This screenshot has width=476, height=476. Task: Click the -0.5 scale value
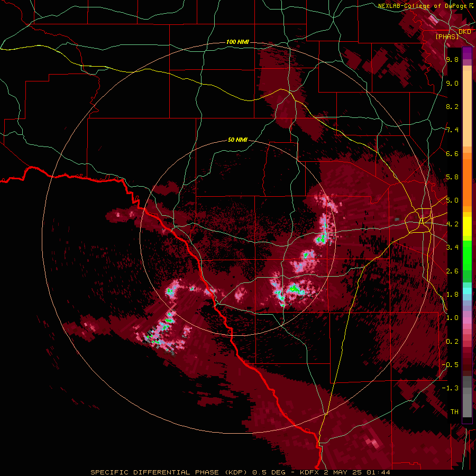450,364
